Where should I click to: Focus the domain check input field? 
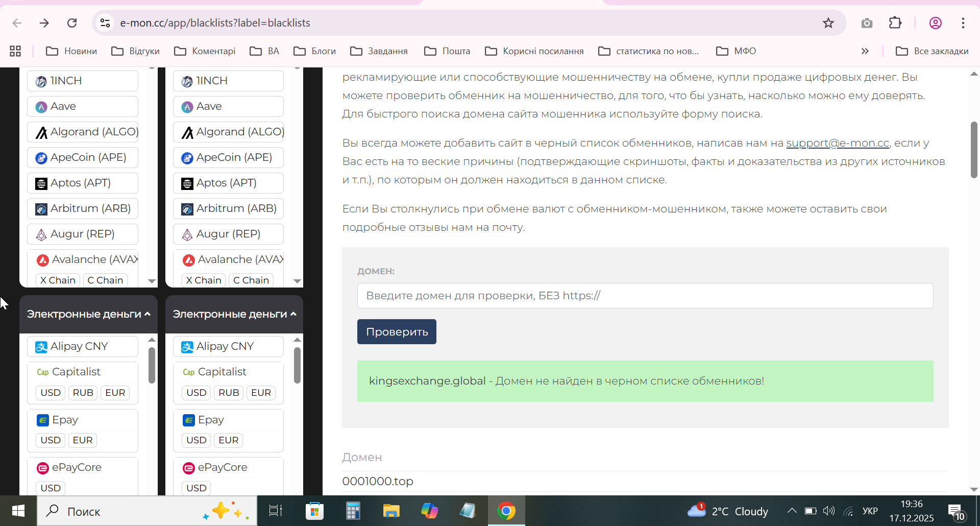[645, 296]
